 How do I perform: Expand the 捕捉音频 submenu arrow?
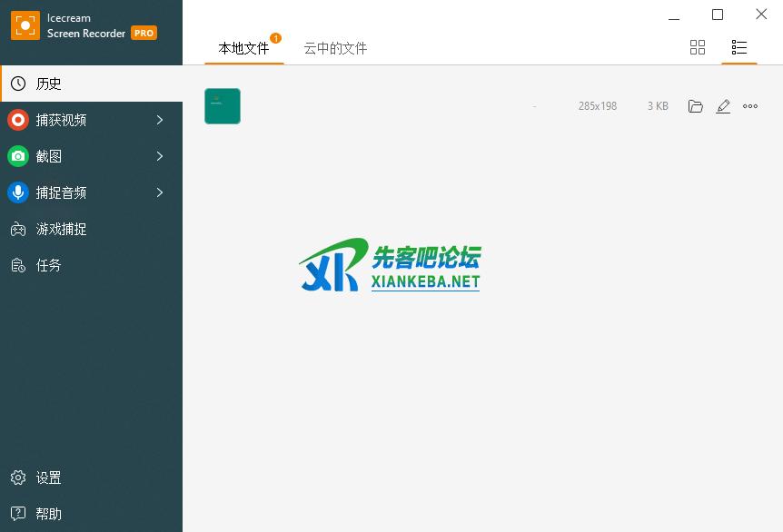[x=160, y=192]
